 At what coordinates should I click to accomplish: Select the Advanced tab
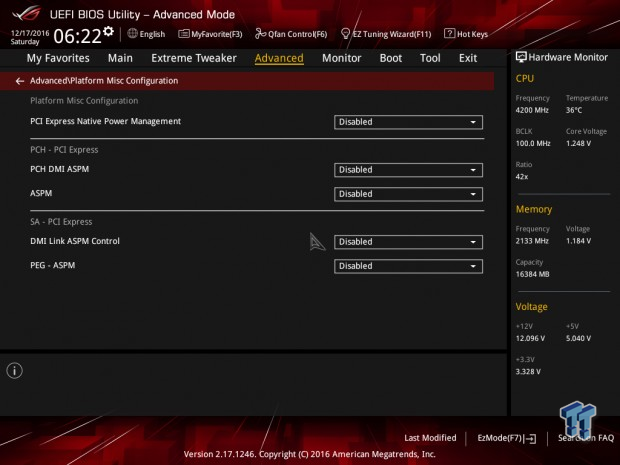pyautogui.click(x=279, y=58)
